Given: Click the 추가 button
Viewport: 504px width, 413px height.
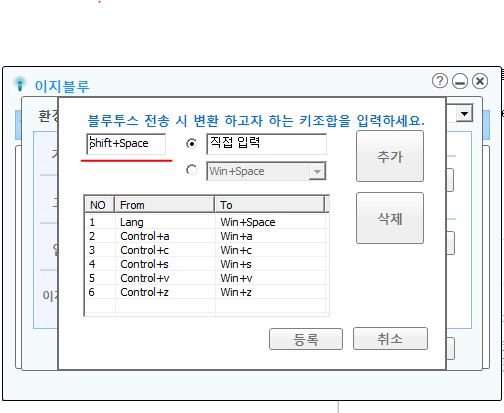Looking at the screenshot, I should (390, 156).
